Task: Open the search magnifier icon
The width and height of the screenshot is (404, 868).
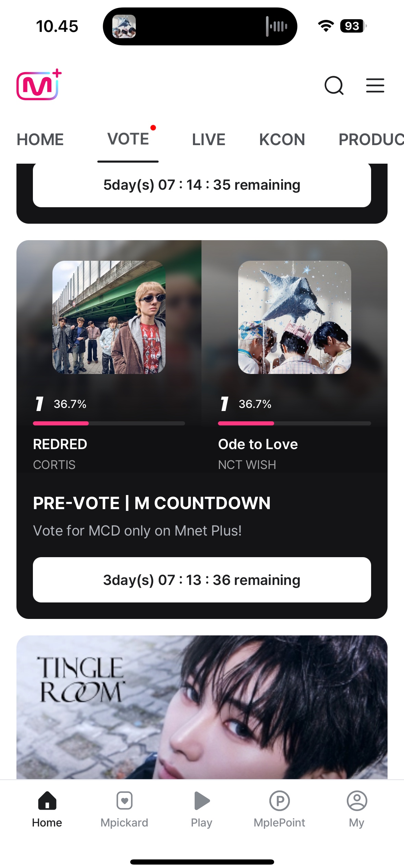Action: tap(334, 85)
